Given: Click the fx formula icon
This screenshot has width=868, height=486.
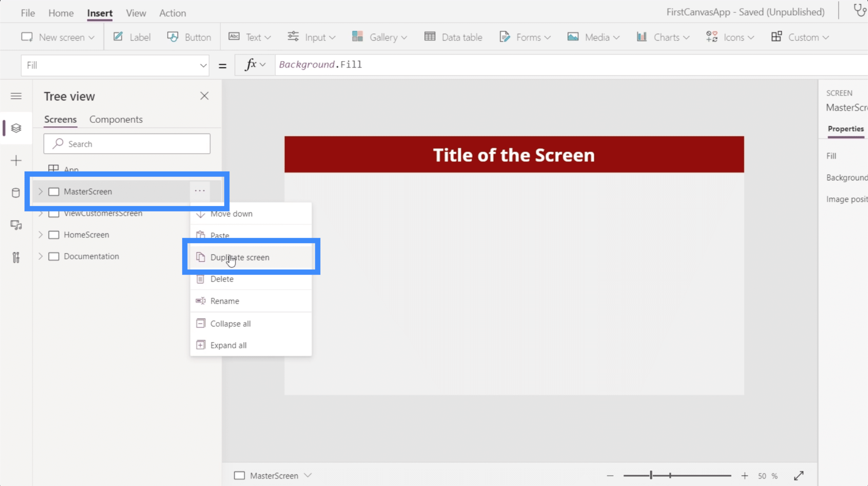Looking at the screenshot, I should [x=250, y=64].
